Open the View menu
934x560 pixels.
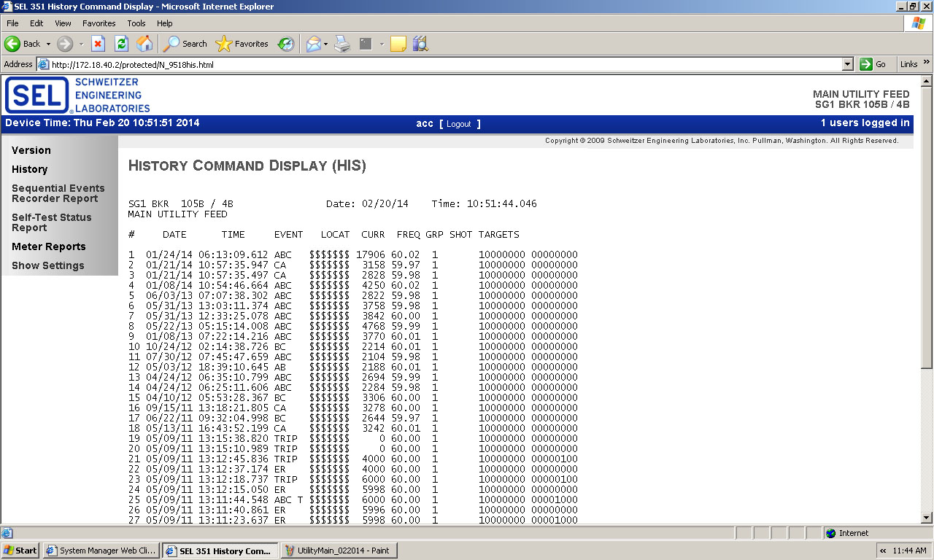[63, 23]
